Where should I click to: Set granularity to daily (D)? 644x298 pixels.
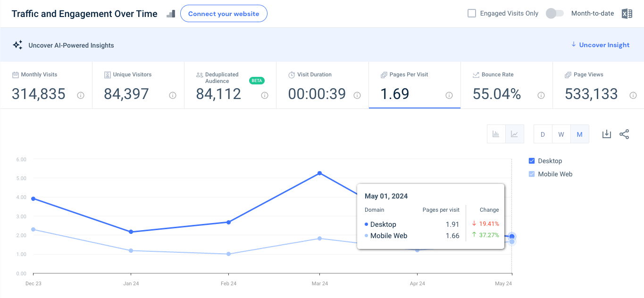(x=543, y=134)
